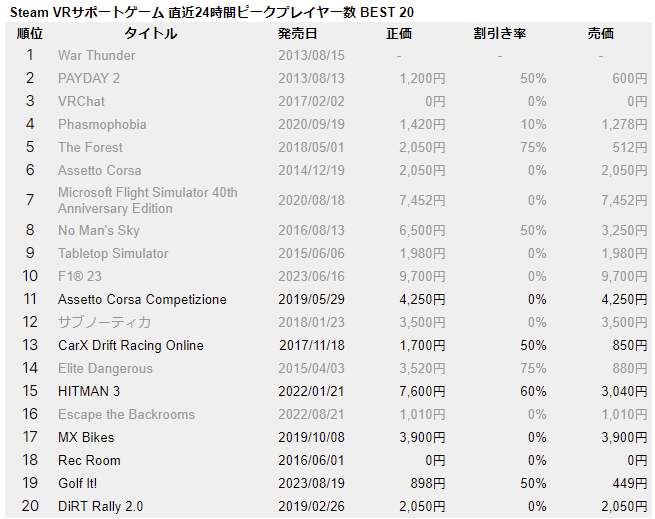Open HITMAN 3 from the list

pyautogui.click(x=87, y=391)
